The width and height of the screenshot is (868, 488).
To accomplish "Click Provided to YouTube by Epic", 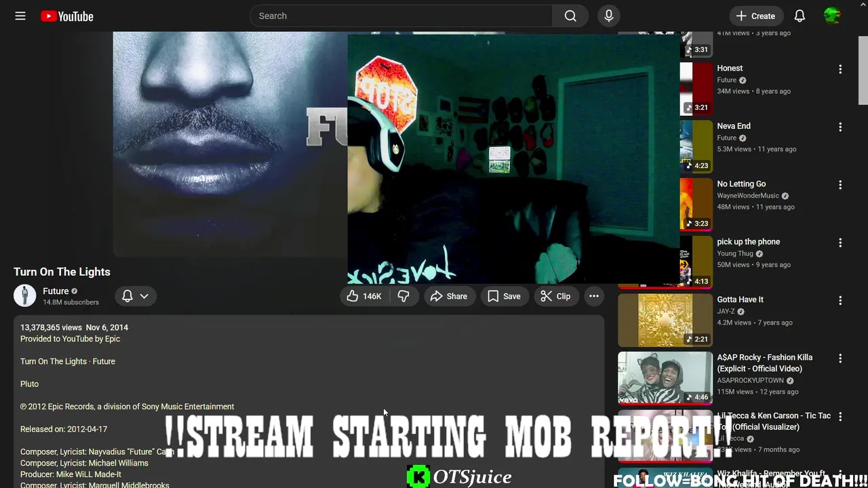I will point(70,339).
